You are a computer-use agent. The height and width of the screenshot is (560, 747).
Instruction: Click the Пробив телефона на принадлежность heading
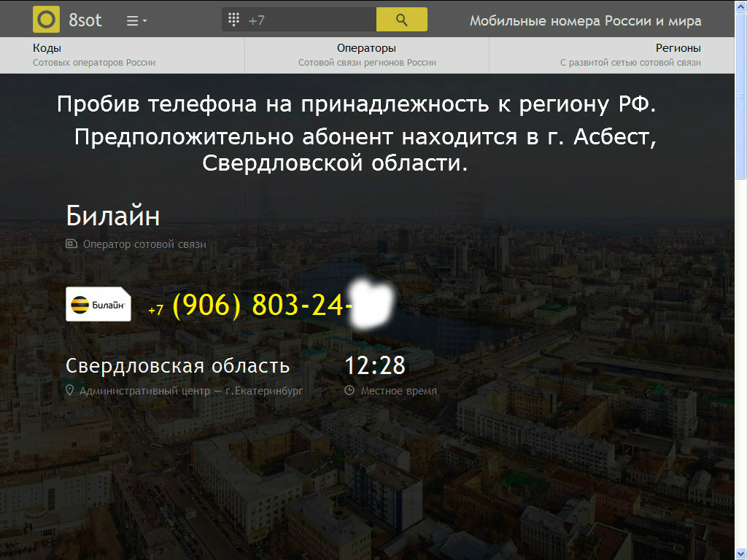pos(356,104)
